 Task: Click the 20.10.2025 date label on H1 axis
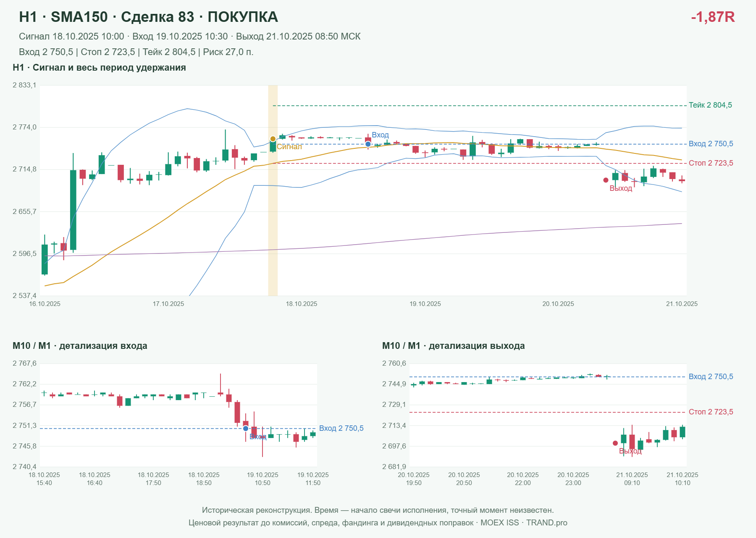[558, 304]
